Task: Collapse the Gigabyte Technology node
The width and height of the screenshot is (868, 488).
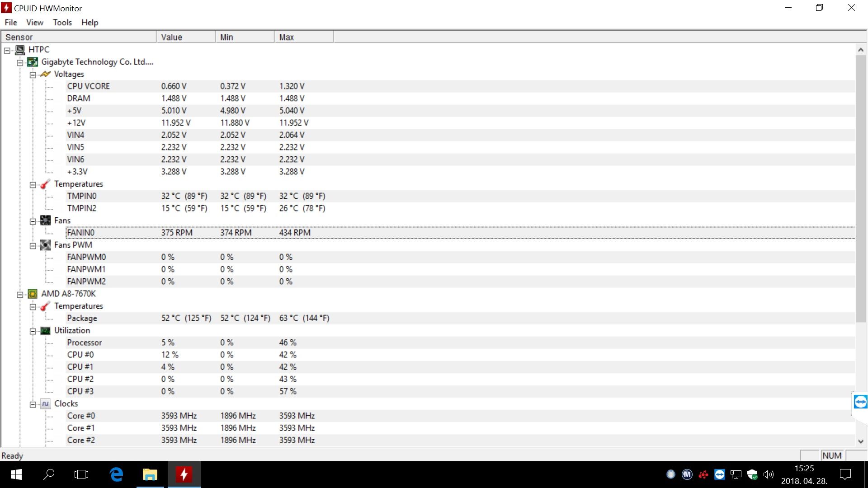Action: pos(20,63)
